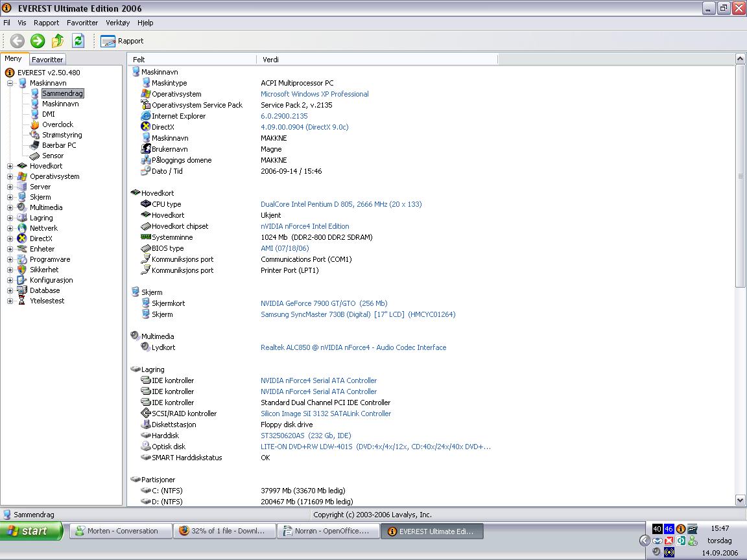Expand the Server tree node
This screenshot has width=747, height=560.
pyautogui.click(x=10, y=187)
